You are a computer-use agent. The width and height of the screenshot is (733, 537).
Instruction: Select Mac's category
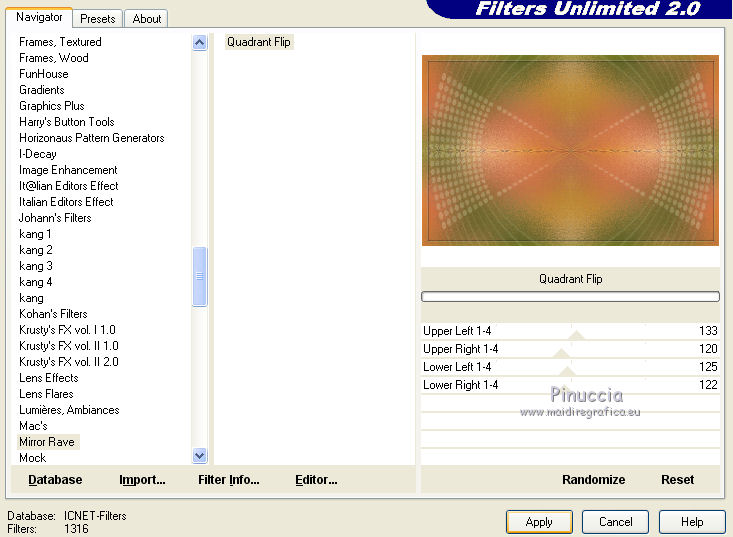pos(33,425)
